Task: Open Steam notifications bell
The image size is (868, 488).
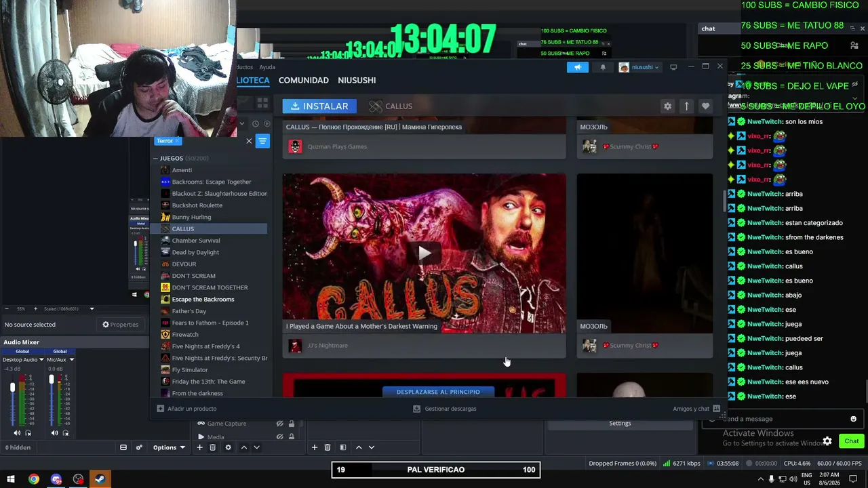Action: click(x=603, y=67)
